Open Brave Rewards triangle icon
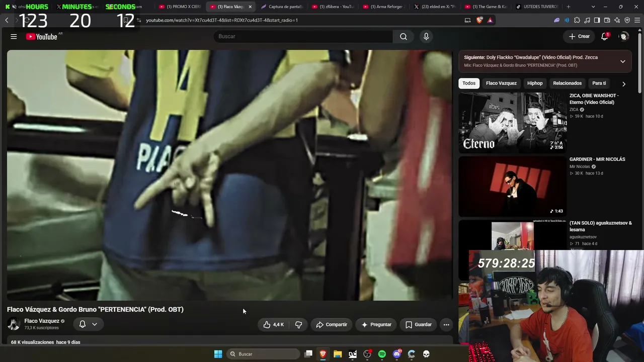Image resolution: width=644 pixels, height=362 pixels. 490,20
